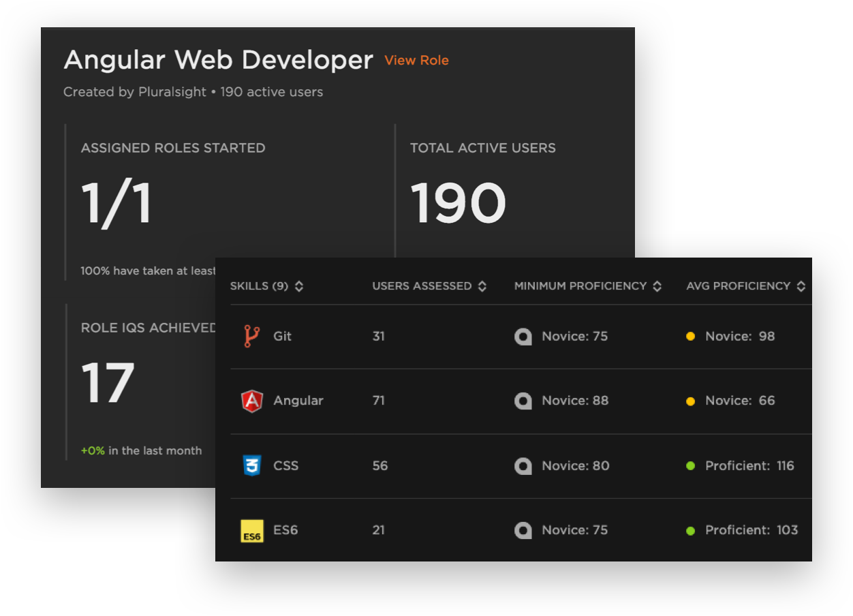Select the CSS skill name
This screenshot has width=853, height=616.
[x=286, y=466]
